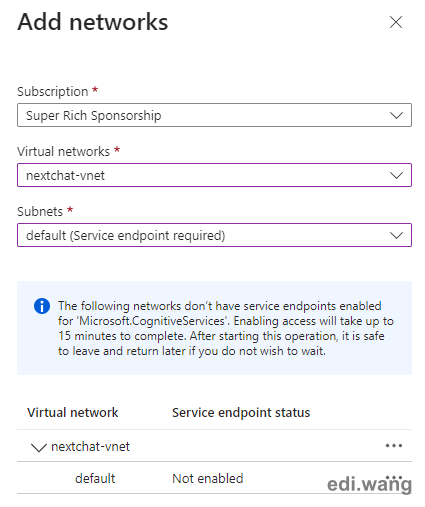The image size is (425, 507).
Task: Click the Not enabled status text
Action: point(208,478)
